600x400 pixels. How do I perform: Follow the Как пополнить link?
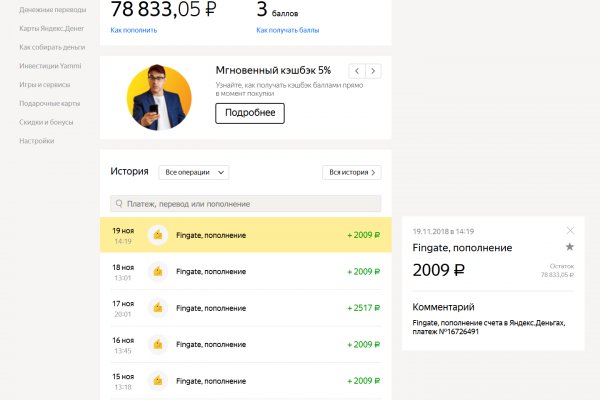pos(131,31)
